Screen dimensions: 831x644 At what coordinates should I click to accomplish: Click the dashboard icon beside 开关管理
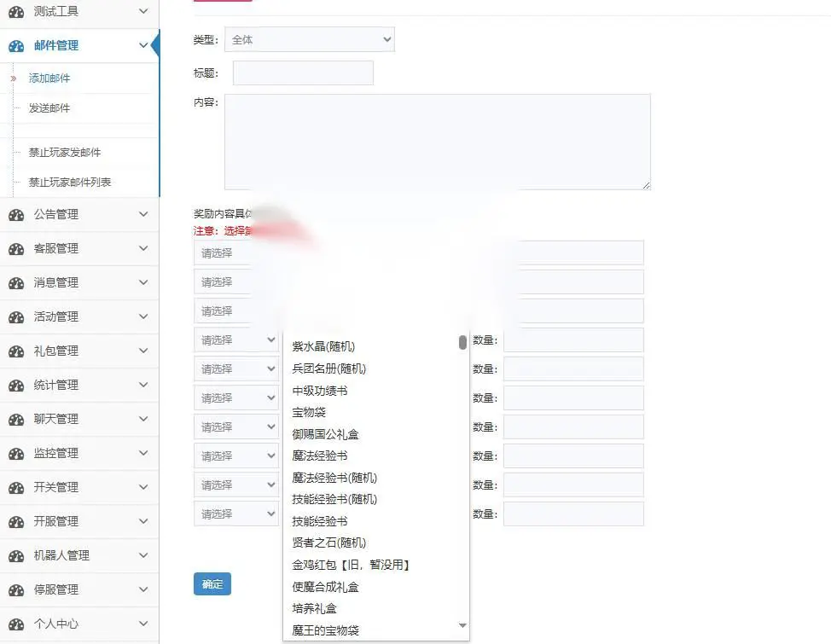pos(16,488)
